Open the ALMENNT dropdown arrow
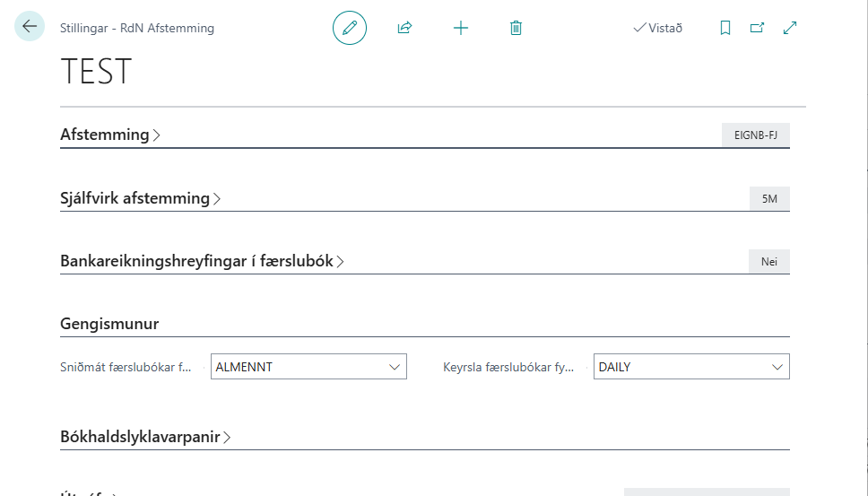868x496 pixels. point(394,367)
